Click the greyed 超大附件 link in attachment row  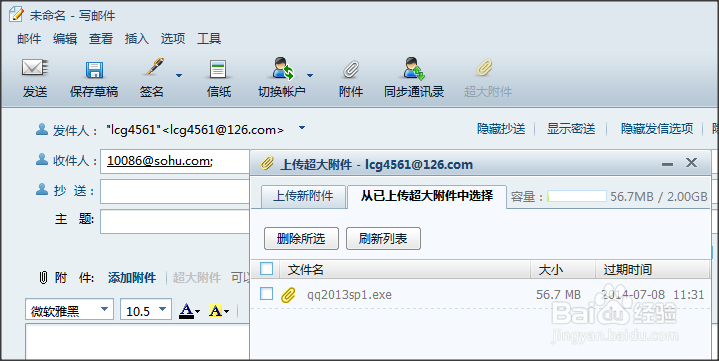pos(197,278)
